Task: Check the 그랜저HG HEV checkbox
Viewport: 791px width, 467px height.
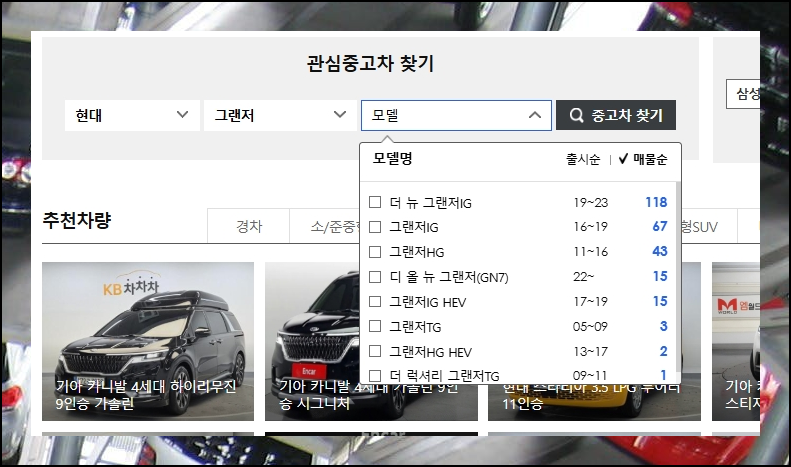Action: [375, 351]
